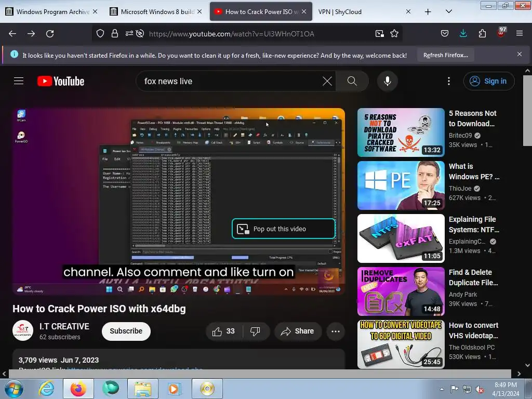Go to YouTube home logo

coord(61,81)
